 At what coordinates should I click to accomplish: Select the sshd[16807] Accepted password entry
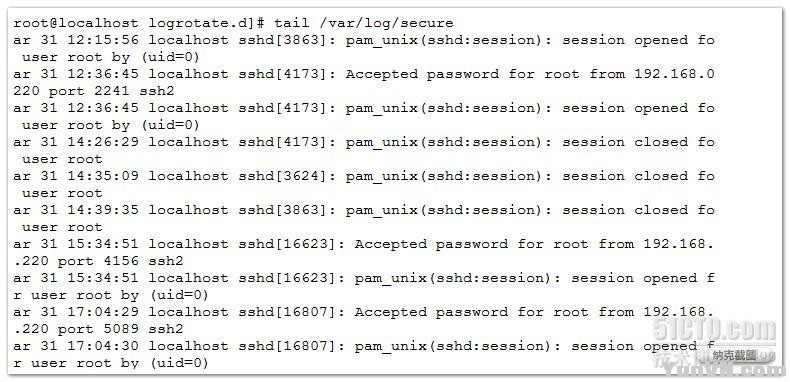point(364,312)
